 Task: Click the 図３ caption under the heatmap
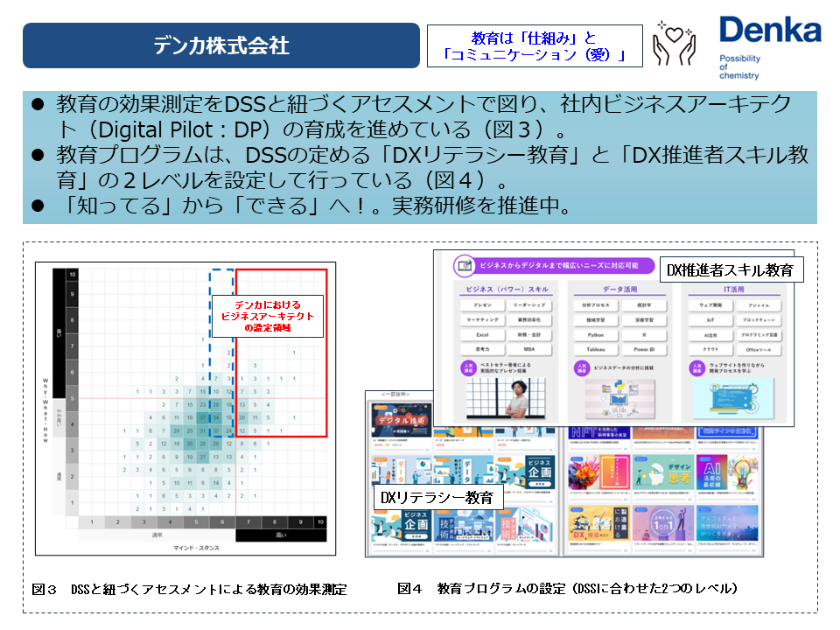[189, 589]
